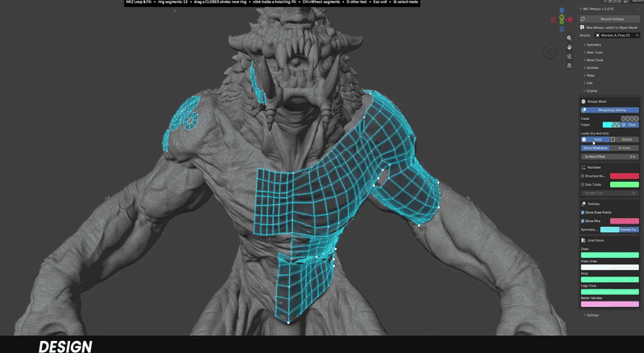
Task: Switch perspective/orthographic grid icon
Action: coord(569,65)
